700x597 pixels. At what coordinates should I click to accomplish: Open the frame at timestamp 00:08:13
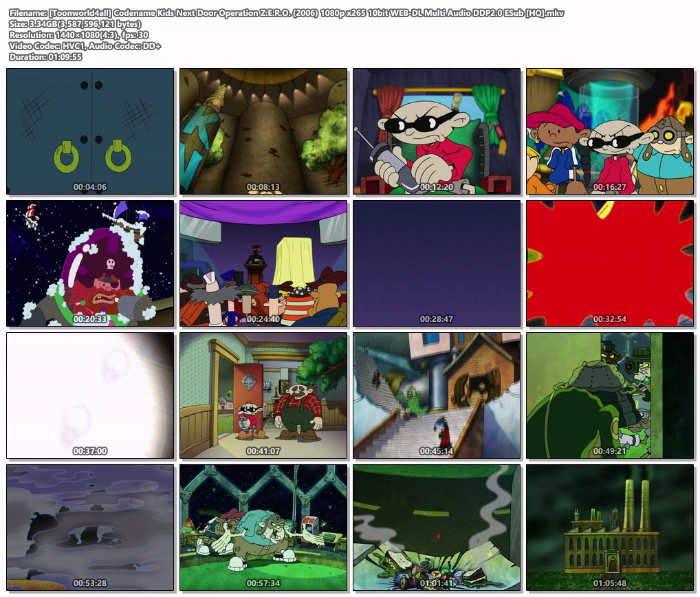[263, 131]
